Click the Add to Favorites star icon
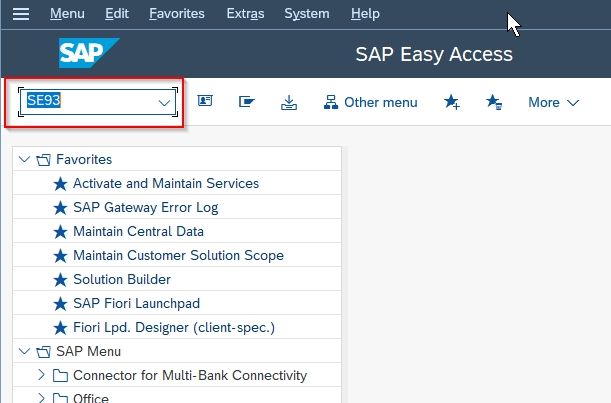611x403 pixels. click(452, 102)
